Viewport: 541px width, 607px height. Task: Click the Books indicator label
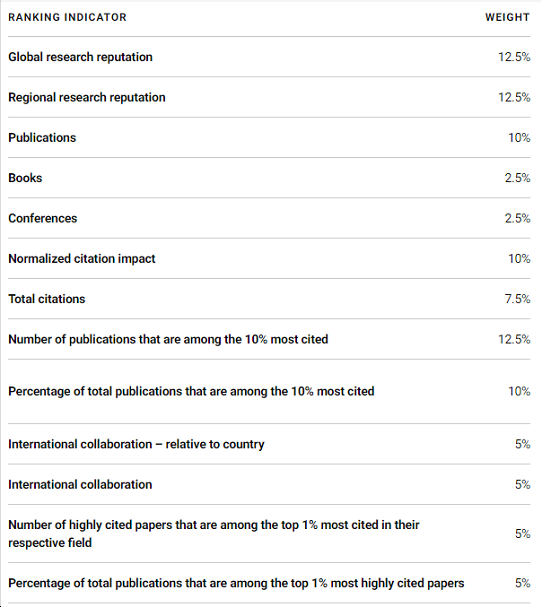pos(25,178)
